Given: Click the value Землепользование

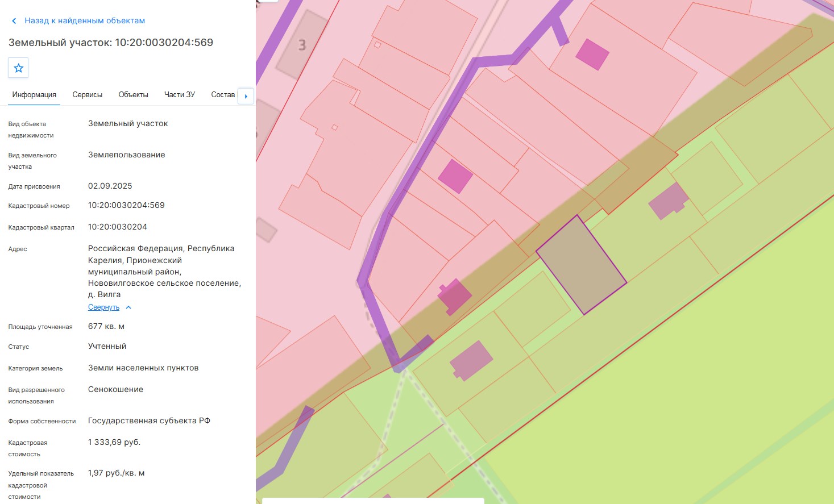Looking at the screenshot, I should pos(127,155).
